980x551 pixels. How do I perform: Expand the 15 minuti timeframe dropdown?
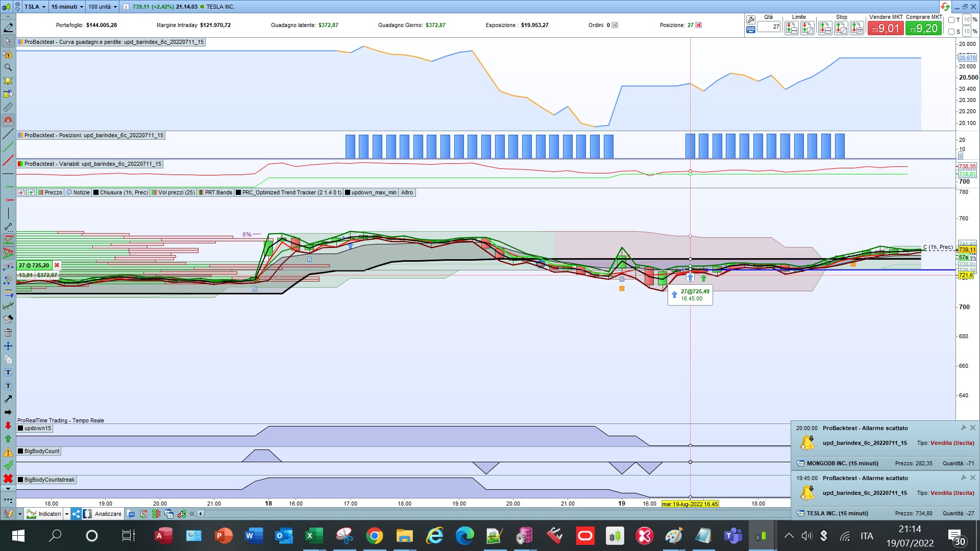82,7
